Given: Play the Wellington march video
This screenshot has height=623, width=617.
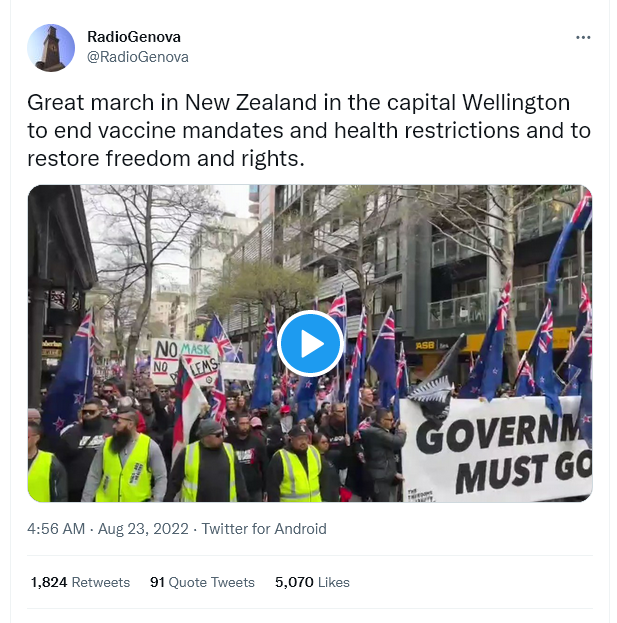Looking at the screenshot, I should pyautogui.click(x=310, y=343).
